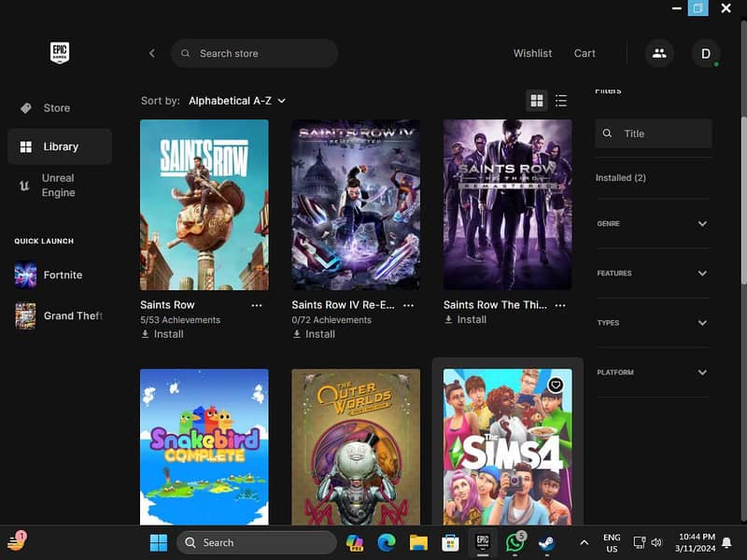Switch to list view layout
Image resolution: width=747 pixels, height=560 pixels.
click(x=561, y=100)
